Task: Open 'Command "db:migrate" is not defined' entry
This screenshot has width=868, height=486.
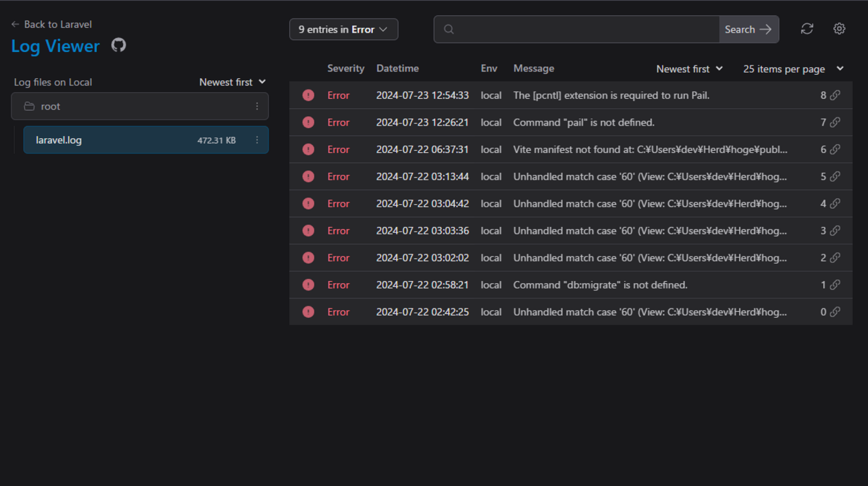Action: pyautogui.click(x=571, y=284)
